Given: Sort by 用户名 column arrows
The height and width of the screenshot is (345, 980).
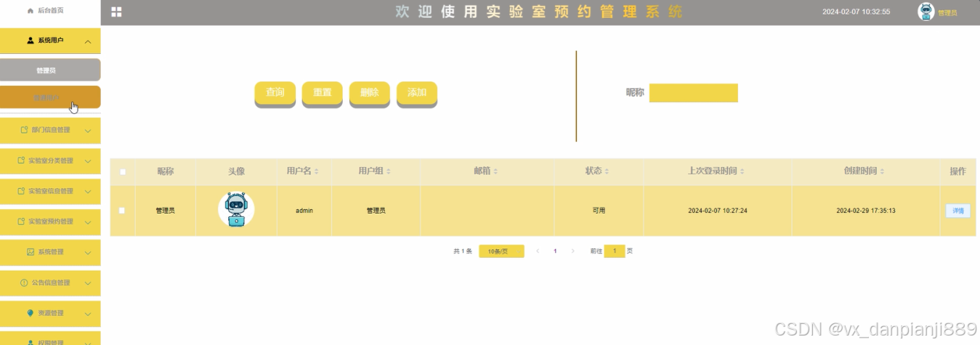Looking at the screenshot, I should (316, 171).
